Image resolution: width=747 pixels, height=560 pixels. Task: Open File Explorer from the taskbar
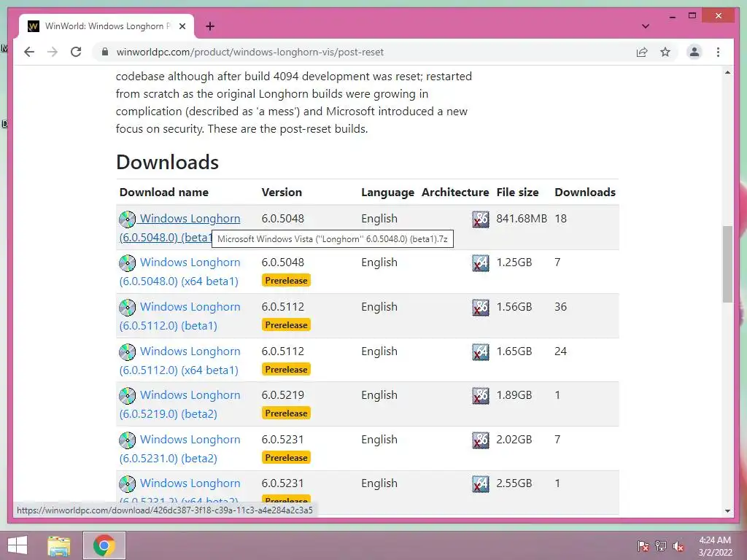(x=59, y=545)
